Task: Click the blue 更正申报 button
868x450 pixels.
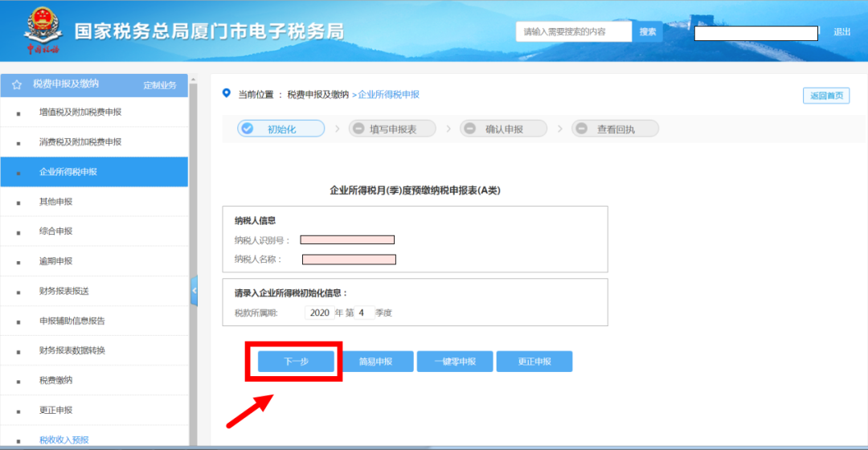Action: (x=534, y=362)
